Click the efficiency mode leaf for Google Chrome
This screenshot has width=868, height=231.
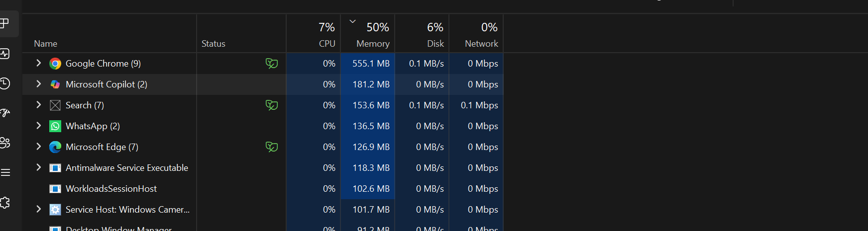271,64
